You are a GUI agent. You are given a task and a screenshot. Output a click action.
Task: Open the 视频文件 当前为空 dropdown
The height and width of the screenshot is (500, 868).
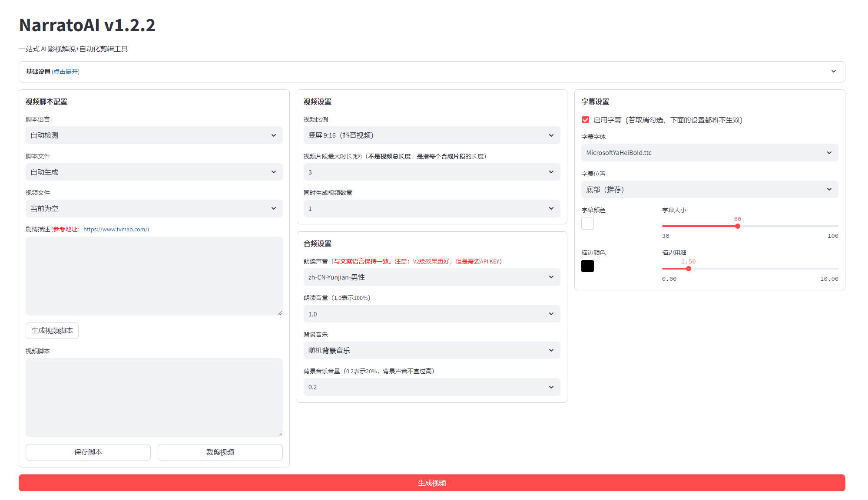coord(154,209)
